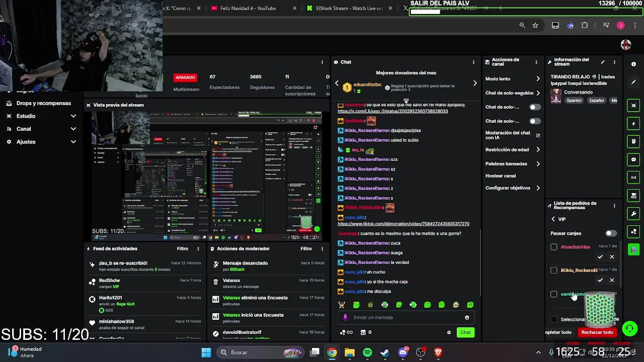
Task: Open Acciones de moderador three-dot menu
Action: click(322, 249)
